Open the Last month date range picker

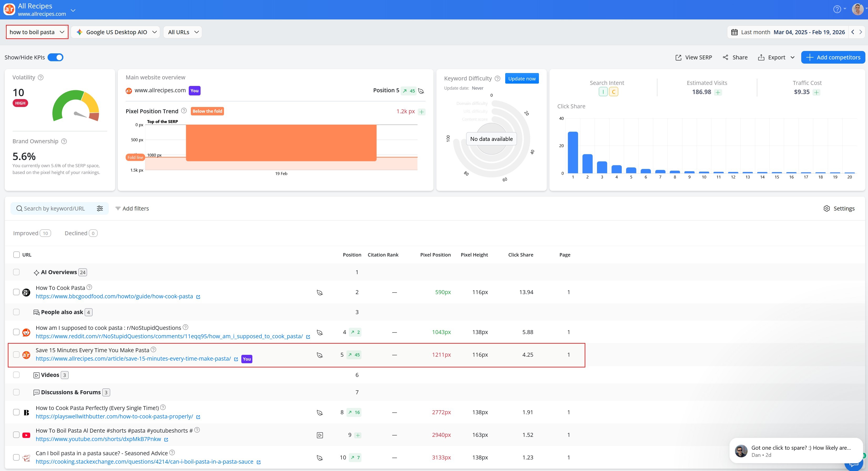pos(788,32)
